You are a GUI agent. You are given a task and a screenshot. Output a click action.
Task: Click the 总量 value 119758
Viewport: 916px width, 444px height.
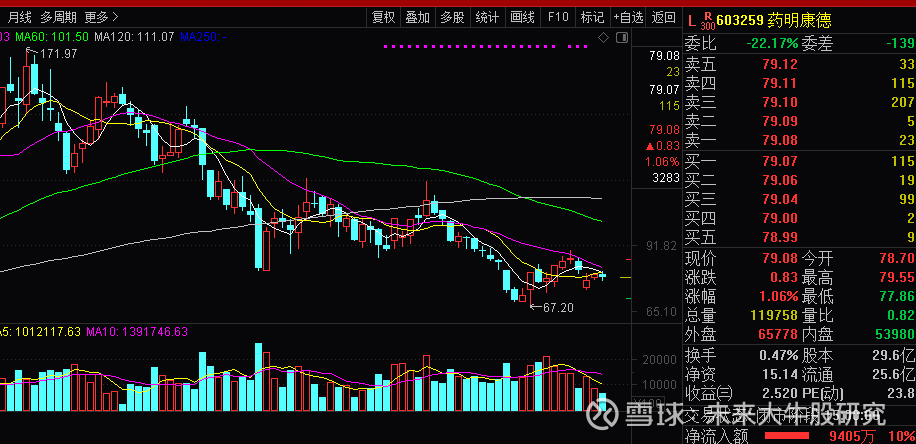coord(772,315)
